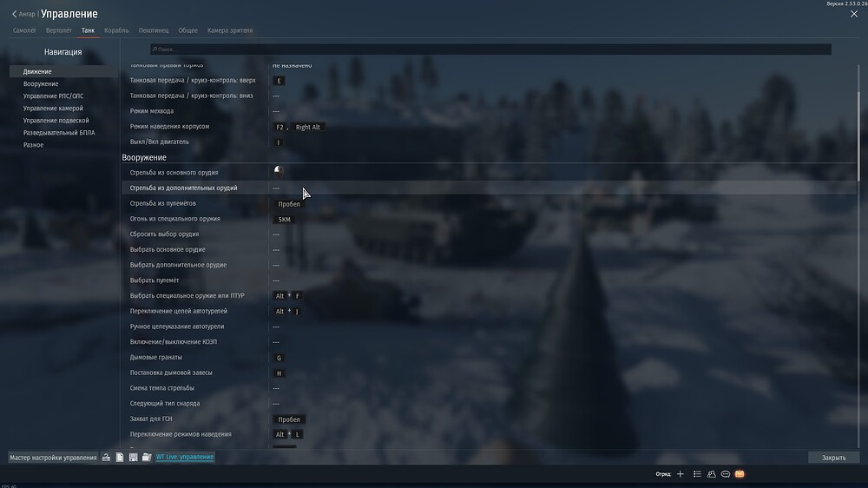Click the Поиск search field
Image resolution: width=868 pixels, height=488 pixels.
point(490,49)
